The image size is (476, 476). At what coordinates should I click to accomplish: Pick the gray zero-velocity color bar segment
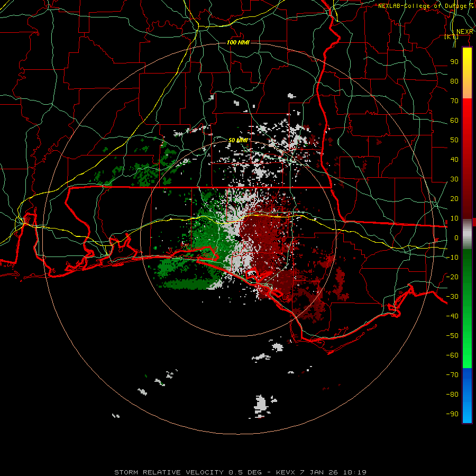467,234
